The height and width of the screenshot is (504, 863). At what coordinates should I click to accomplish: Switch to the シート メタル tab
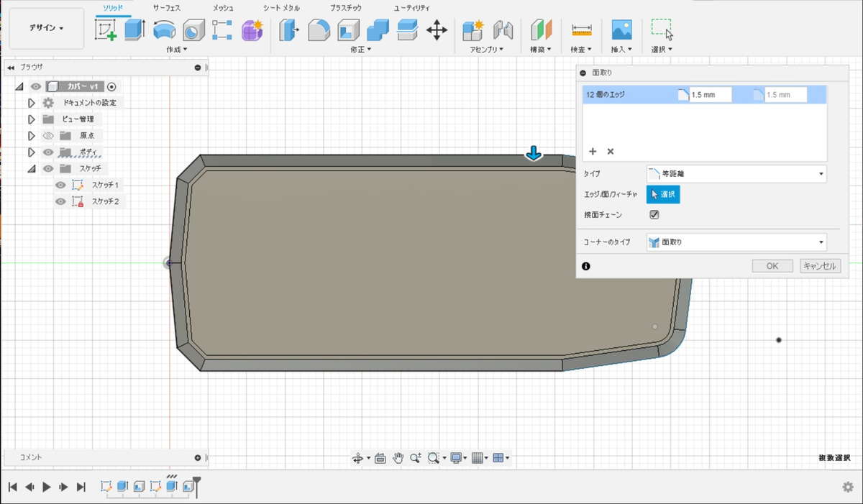coord(281,7)
